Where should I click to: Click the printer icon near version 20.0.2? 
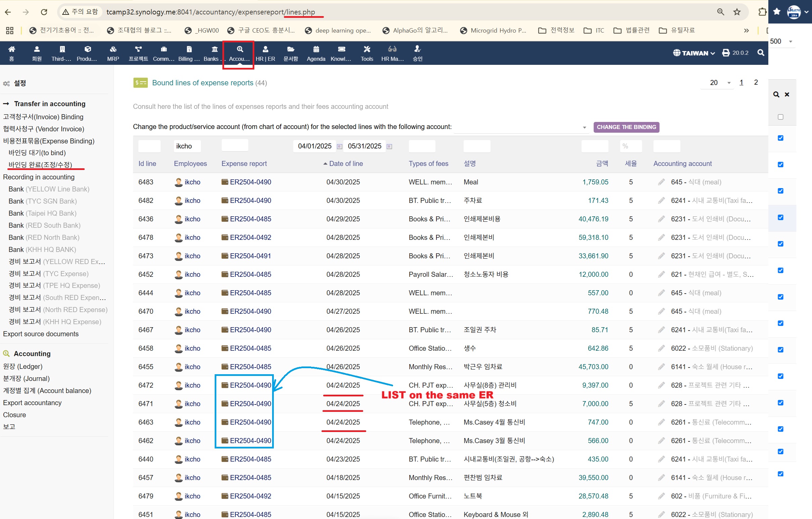point(726,53)
